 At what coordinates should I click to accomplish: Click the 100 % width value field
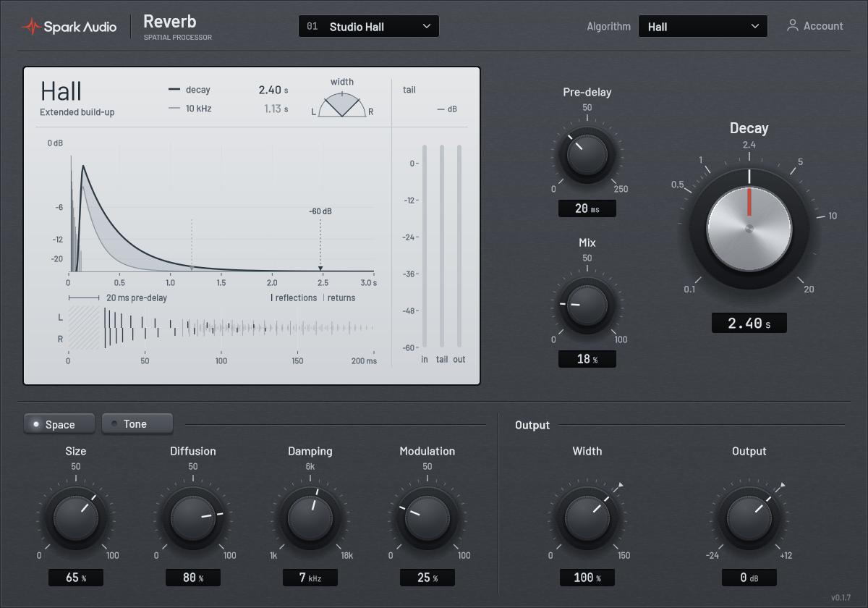click(x=587, y=578)
